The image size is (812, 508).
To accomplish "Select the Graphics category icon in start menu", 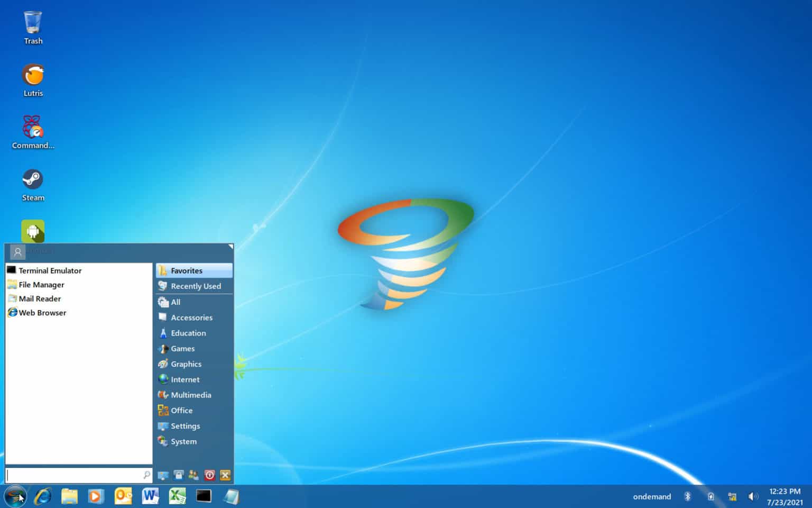I will tap(163, 364).
